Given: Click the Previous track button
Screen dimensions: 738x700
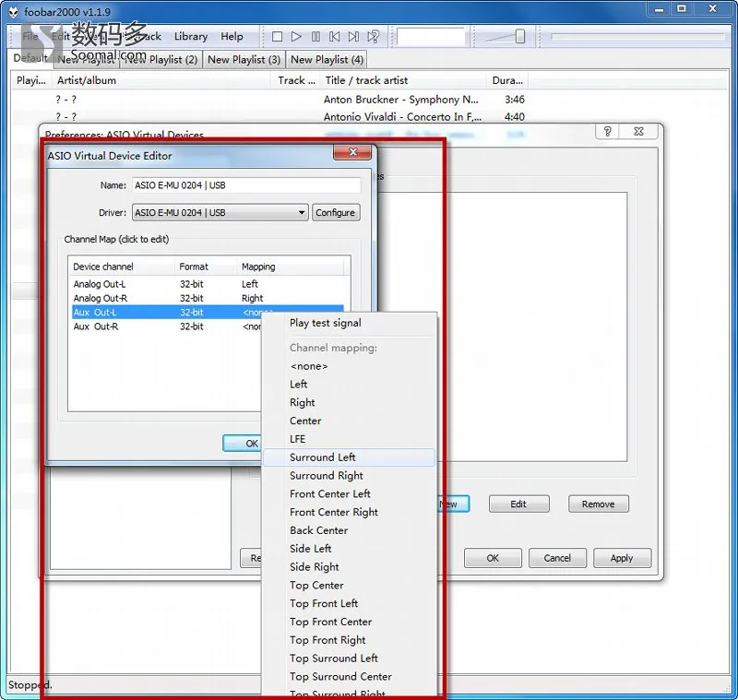Looking at the screenshot, I should [x=334, y=37].
